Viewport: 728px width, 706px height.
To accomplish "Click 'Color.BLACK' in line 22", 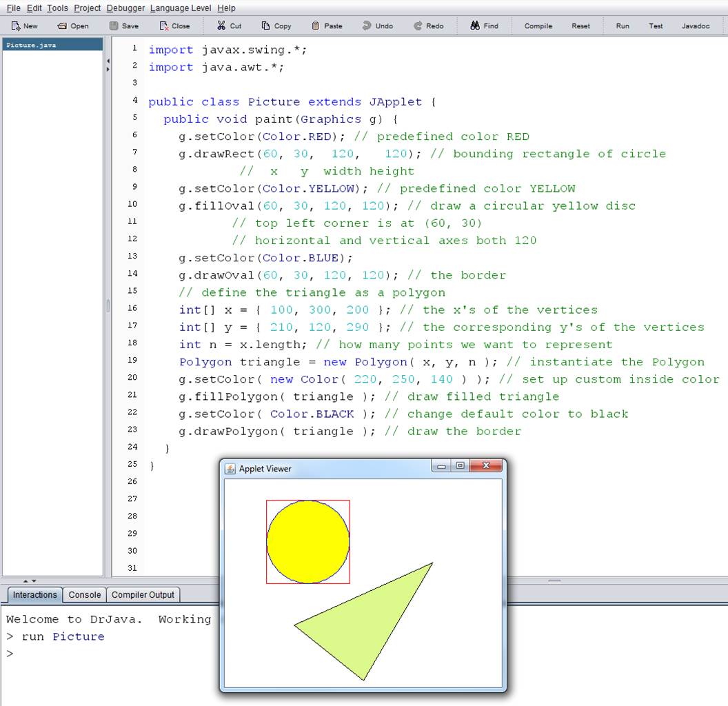I will 312,414.
